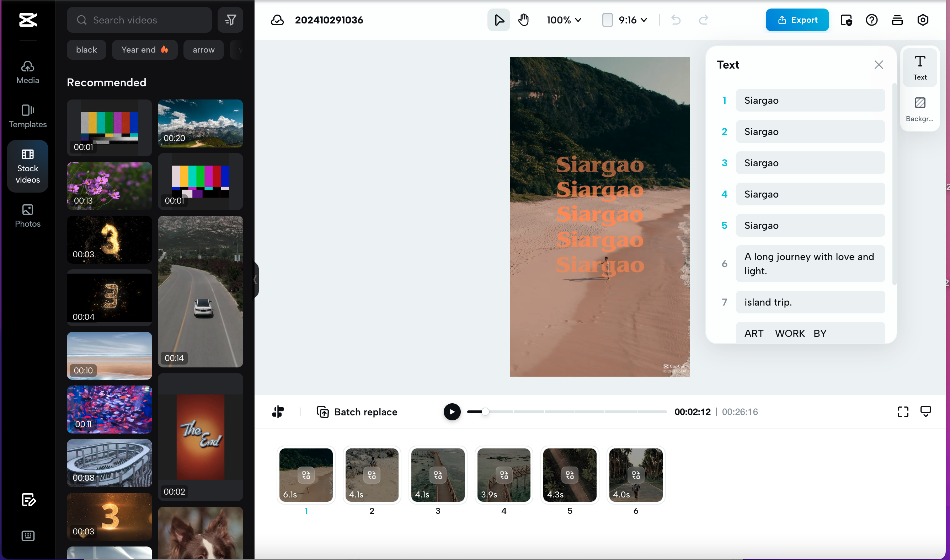
Task: Play the video preview
Action: coord(452,412)
